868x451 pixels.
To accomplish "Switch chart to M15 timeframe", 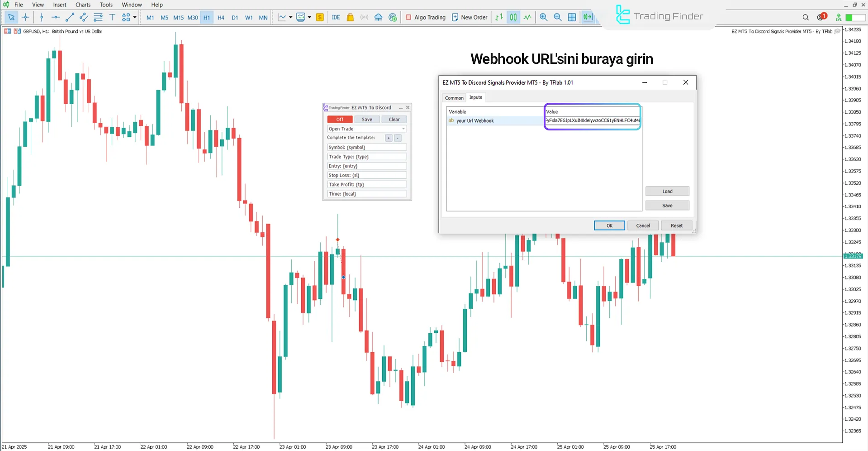I will [178, 18].
